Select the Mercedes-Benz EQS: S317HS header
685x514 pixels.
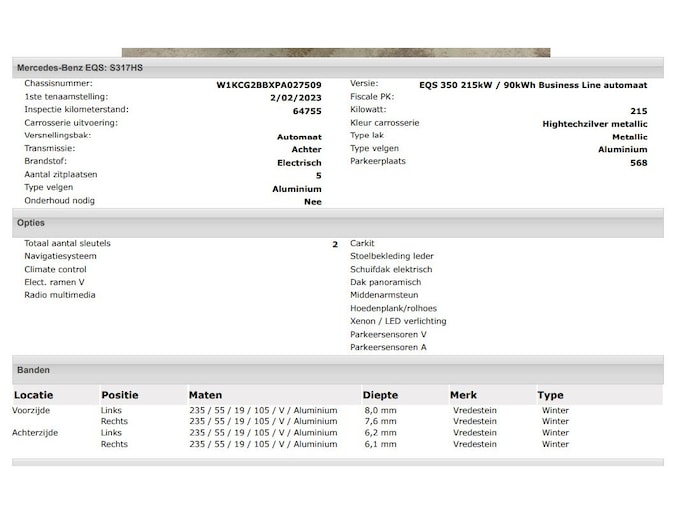pyautogui.click(x=80, y=67)
